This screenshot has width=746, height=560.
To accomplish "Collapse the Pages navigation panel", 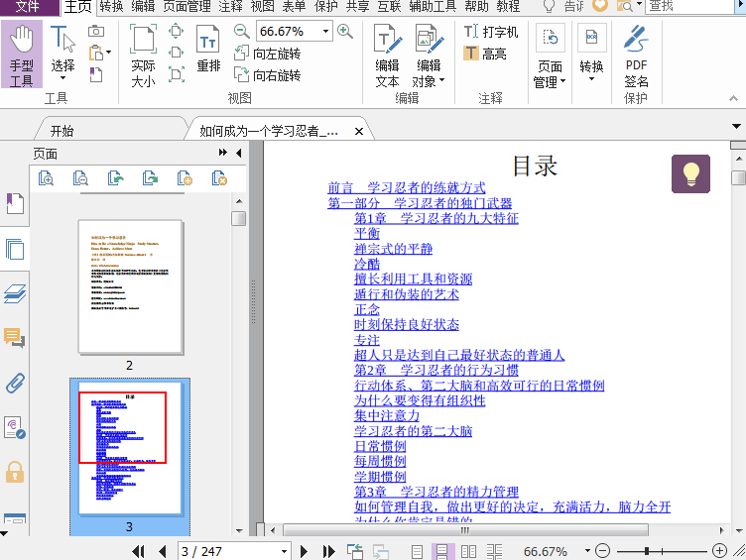I will (x=239, y=153).
